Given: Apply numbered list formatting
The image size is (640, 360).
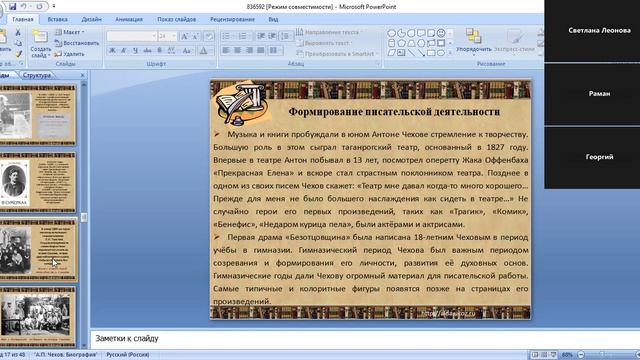Looking at the screenshot, I should pos(243,36).
